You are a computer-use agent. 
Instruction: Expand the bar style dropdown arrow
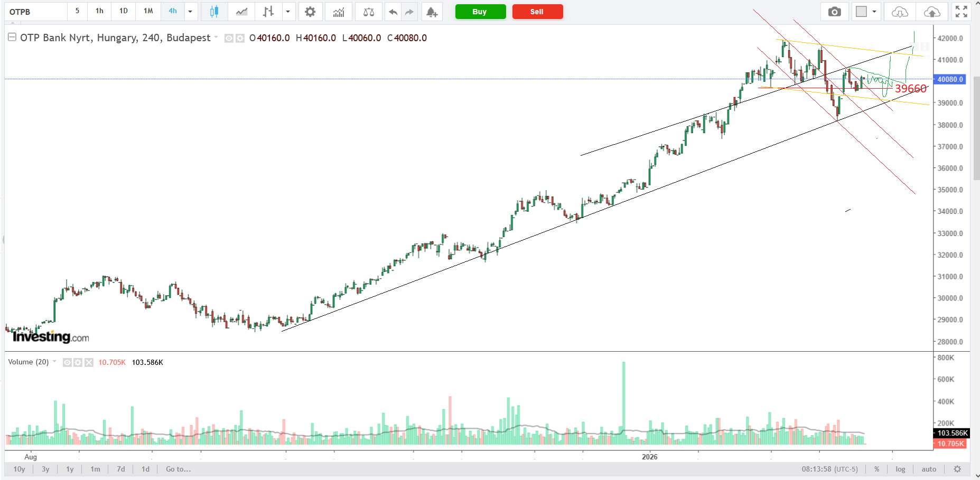point(288,12)
